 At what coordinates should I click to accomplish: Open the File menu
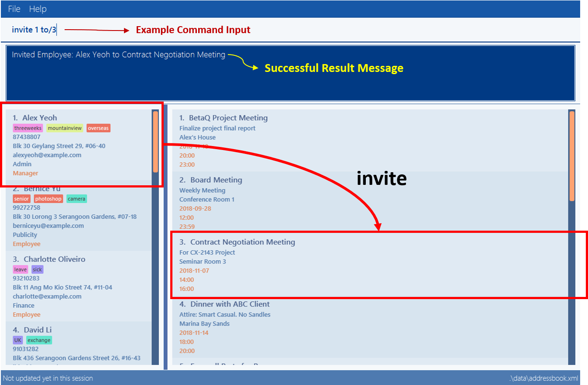point(14,9)
